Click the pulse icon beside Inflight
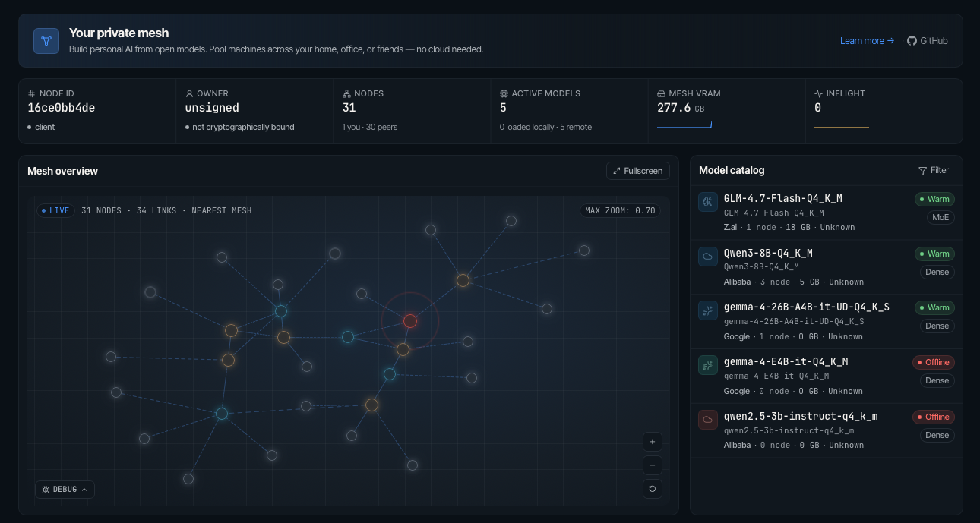The height and width of the screenshot is (523, 980). point(818,93)
